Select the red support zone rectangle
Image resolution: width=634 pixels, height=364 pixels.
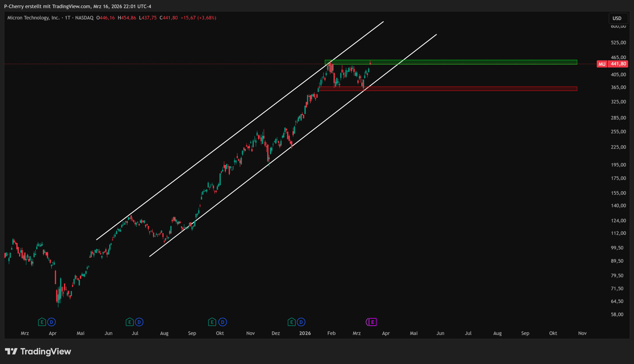(475, 89)
